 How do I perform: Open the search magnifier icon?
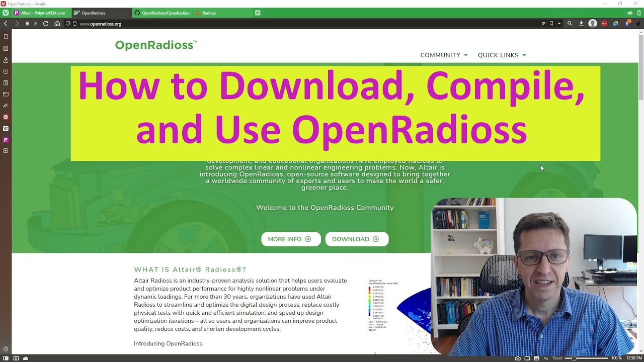click(570, 24)
